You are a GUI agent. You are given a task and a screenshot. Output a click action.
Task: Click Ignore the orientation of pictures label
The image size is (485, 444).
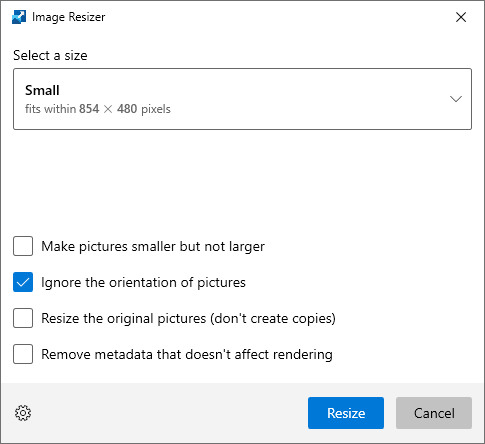[143, 283]
